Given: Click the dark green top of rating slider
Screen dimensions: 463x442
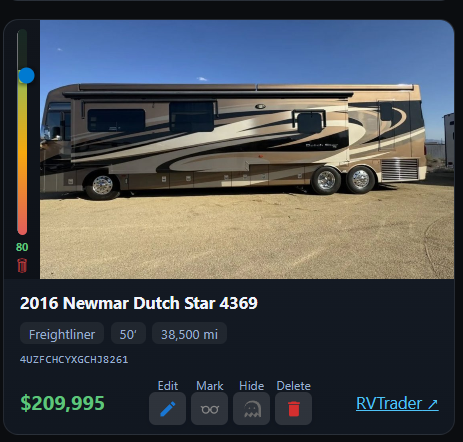Looking at the screenshot, I should (22, 37).
